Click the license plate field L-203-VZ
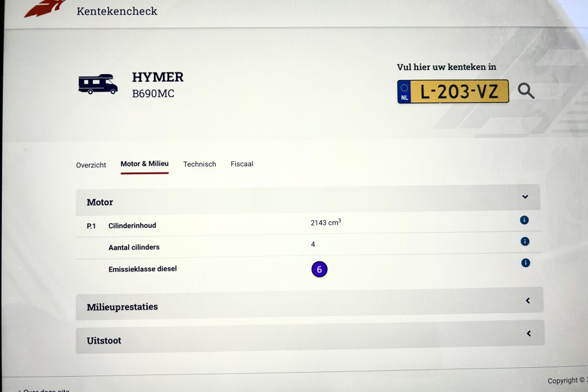This screenshot has width=588, height=392. pyautogui.click(x=453, y=91)
